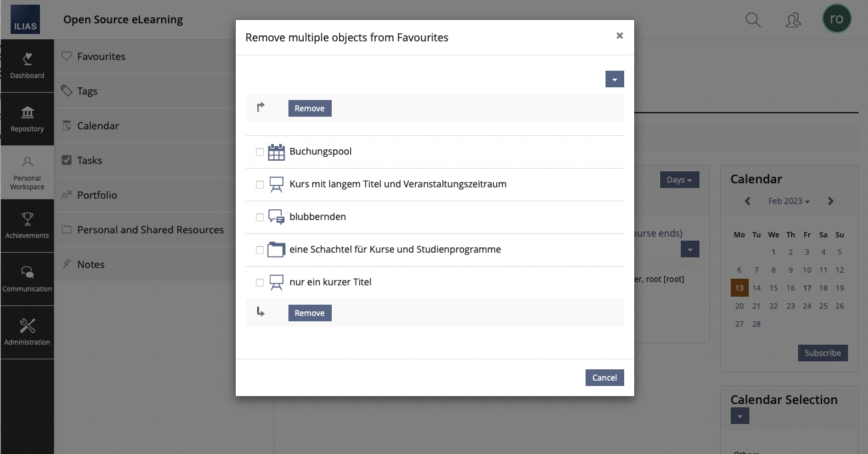Expand the dropdown arrow at top of dialog

click(614, 79)
